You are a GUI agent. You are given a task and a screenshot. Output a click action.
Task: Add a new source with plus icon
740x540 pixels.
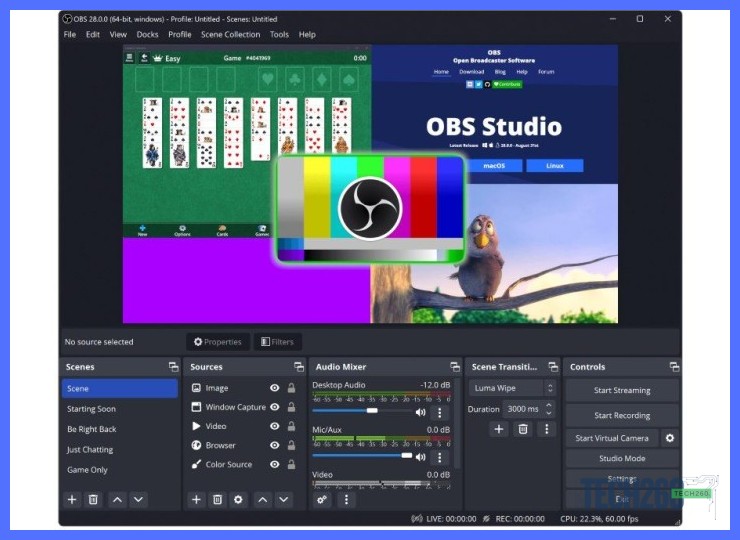[196, 499]
